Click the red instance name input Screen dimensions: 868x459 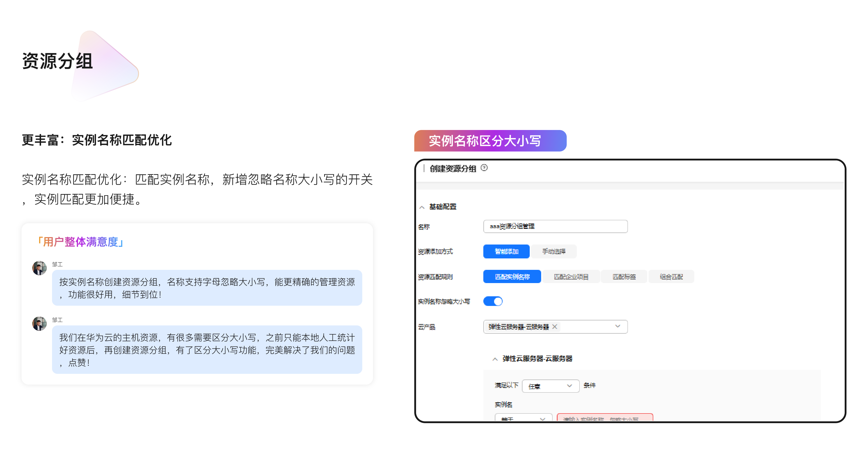tap(605, 418)
